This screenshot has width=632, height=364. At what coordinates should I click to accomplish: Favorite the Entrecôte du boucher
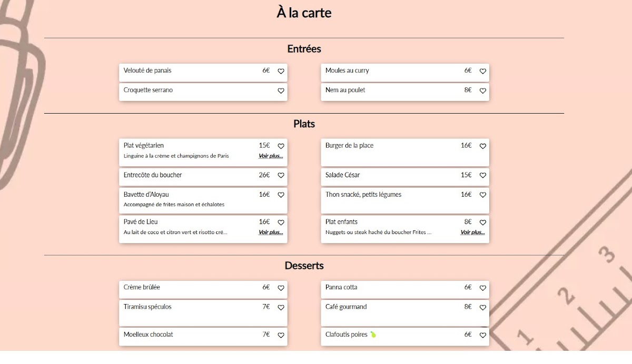pos(281,175)
